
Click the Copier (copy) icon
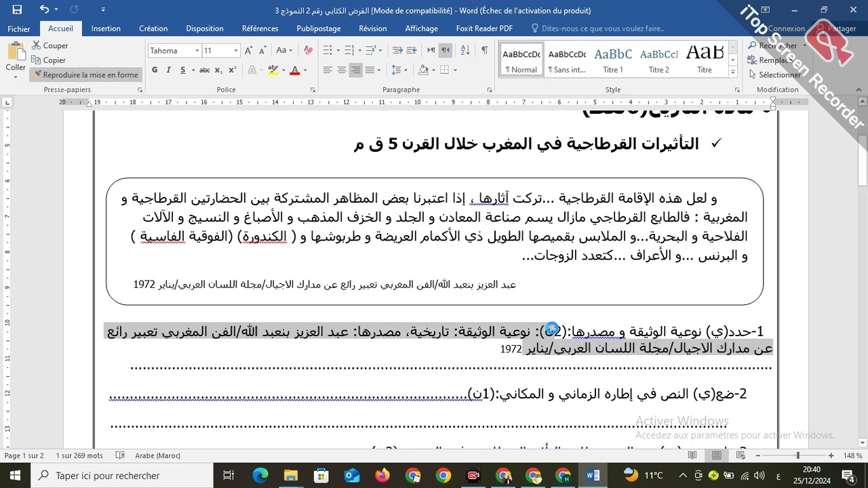(36, 60)
